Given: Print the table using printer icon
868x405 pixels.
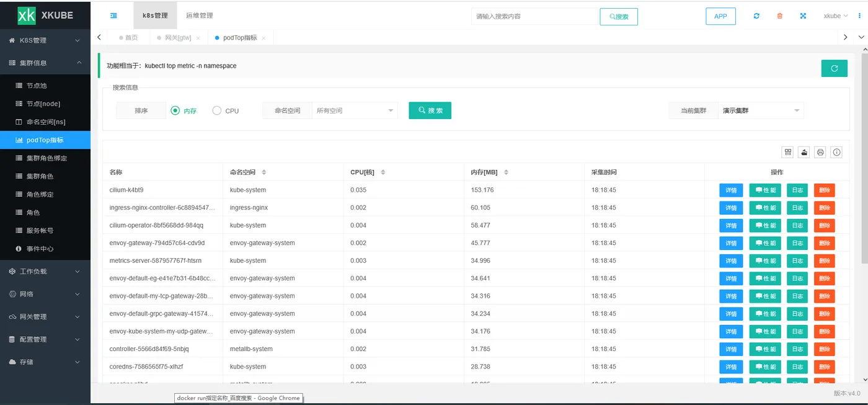Looking at the screenshot, I should point(820,152).
